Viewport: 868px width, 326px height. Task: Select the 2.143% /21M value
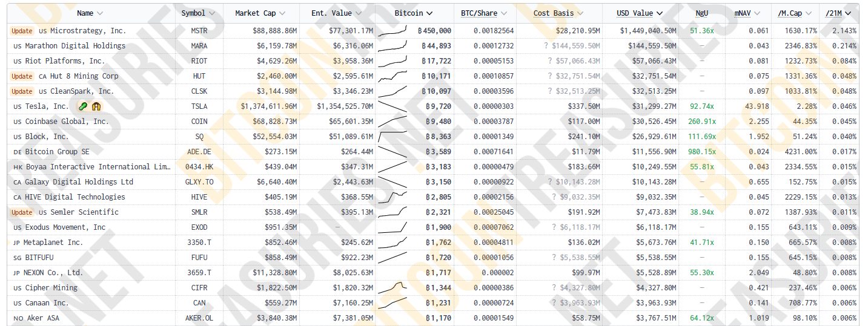(844, 31)
